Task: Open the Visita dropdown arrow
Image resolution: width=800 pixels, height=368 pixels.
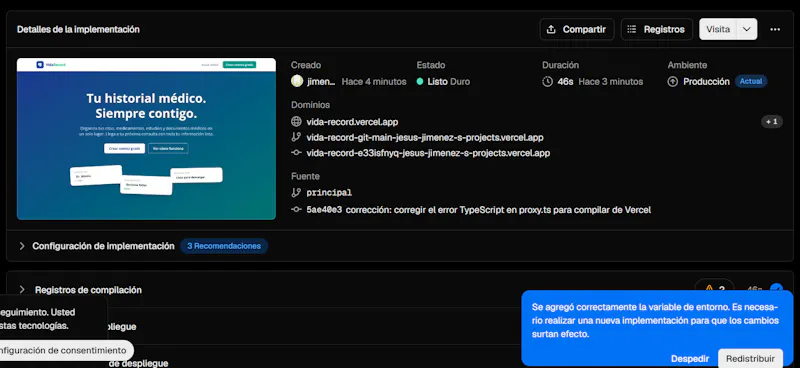Action: 747,30
